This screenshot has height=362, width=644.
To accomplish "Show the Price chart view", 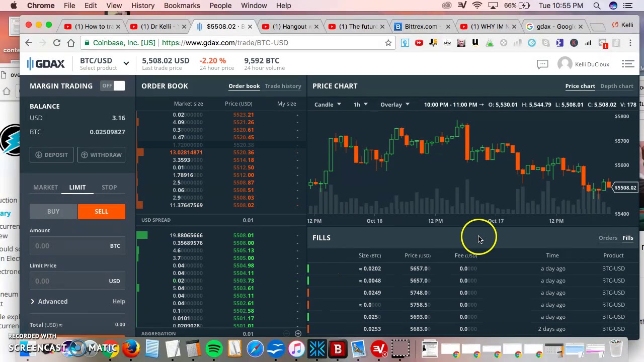I will click(x=580, y=86).
